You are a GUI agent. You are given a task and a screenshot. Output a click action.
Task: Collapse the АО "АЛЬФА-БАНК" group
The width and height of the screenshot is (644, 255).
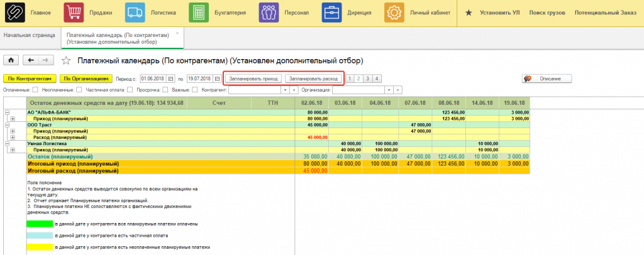pyautogui.click(x=6, y=112)
